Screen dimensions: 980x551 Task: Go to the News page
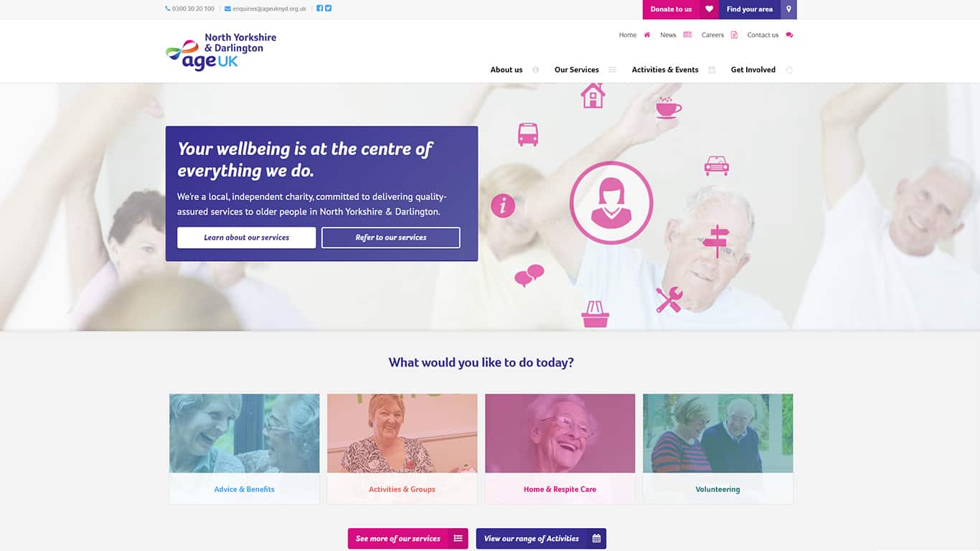pos(676,34)
